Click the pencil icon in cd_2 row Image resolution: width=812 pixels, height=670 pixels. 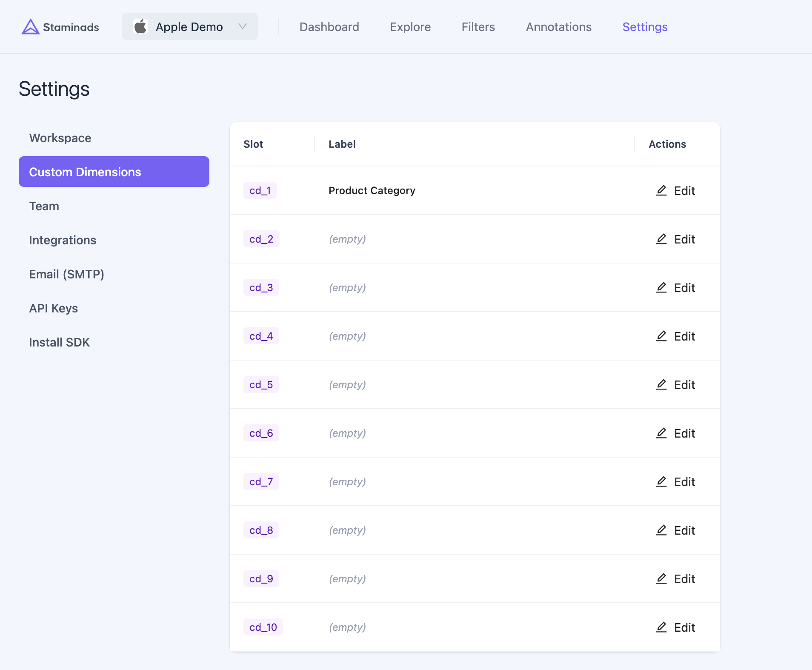pos(661,239)
